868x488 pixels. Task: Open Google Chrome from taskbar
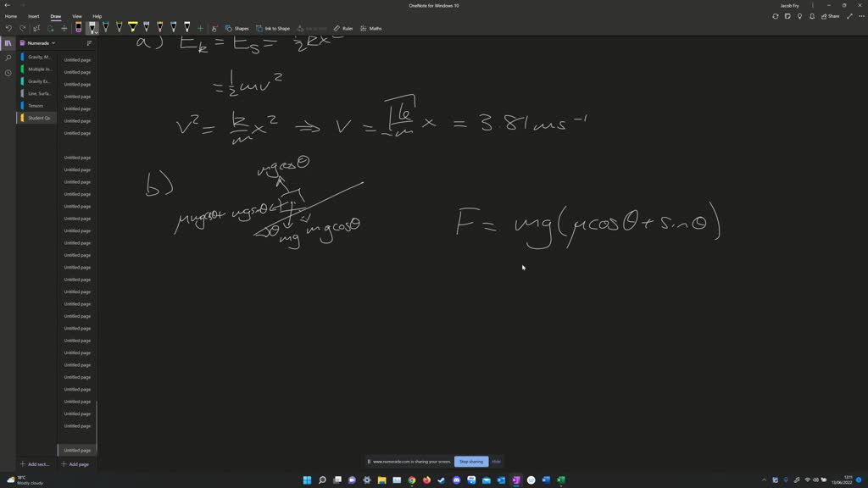(412, 480)
